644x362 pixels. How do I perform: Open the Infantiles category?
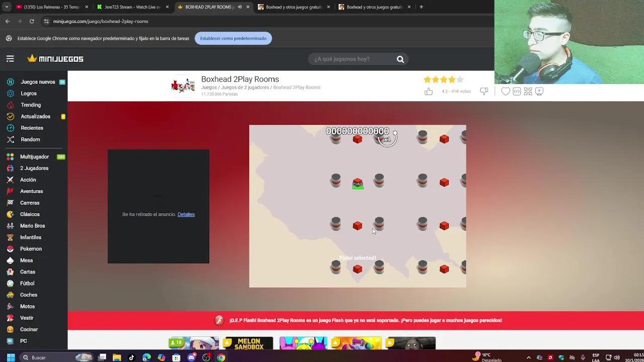click(x=31, y=237)
